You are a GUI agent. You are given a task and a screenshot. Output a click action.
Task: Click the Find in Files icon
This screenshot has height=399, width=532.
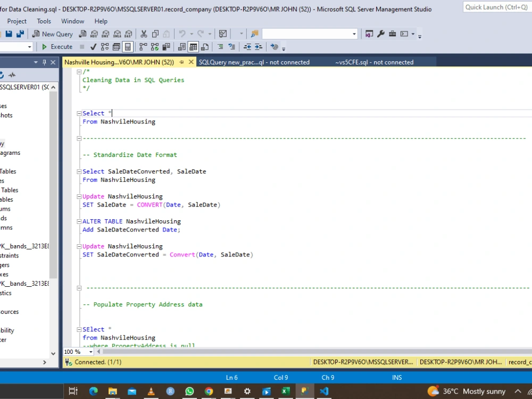click(x=254, y=34)
